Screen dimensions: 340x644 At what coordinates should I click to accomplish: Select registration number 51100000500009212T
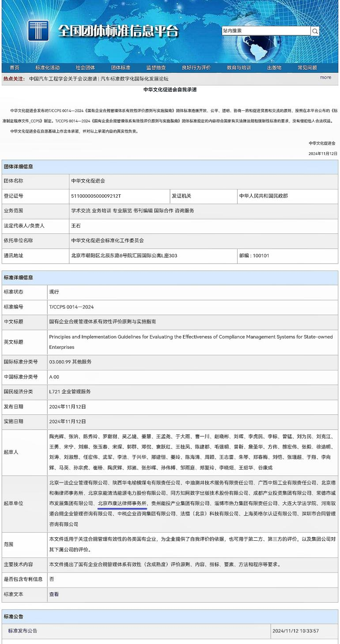click(96, 196)
